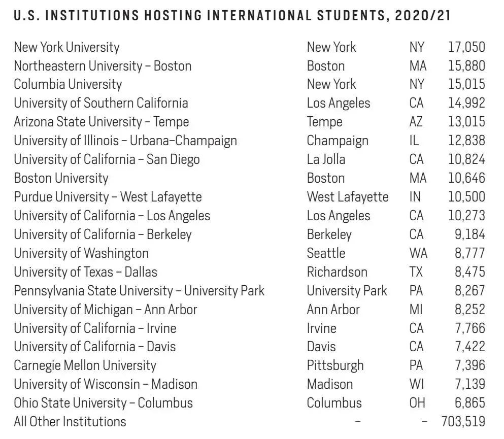
Task: Click the 10,273 student count value
Action: [x=466, y=216]
